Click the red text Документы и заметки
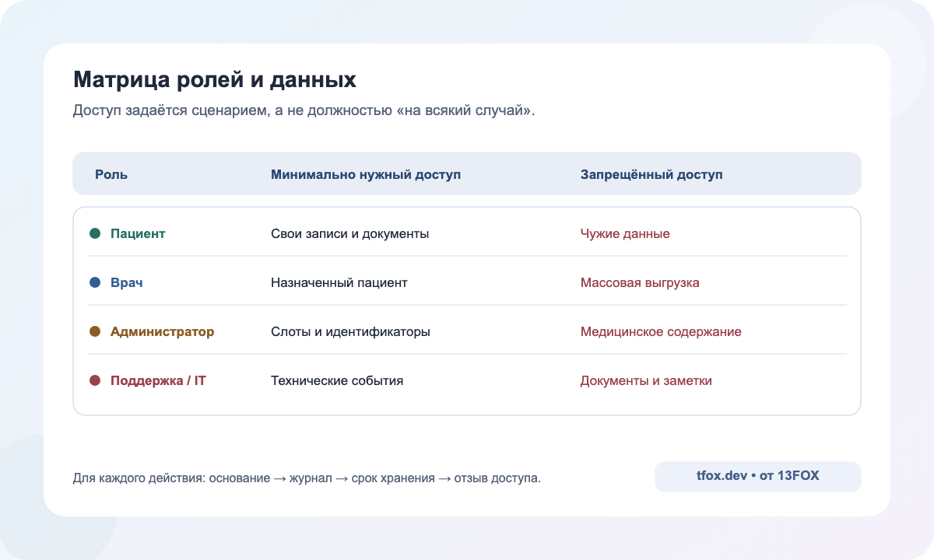 [646, 380]
